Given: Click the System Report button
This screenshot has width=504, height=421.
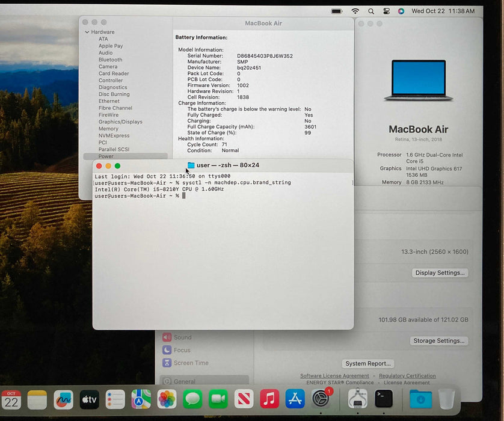Looking at the screenshot, I should click(369, 364).
